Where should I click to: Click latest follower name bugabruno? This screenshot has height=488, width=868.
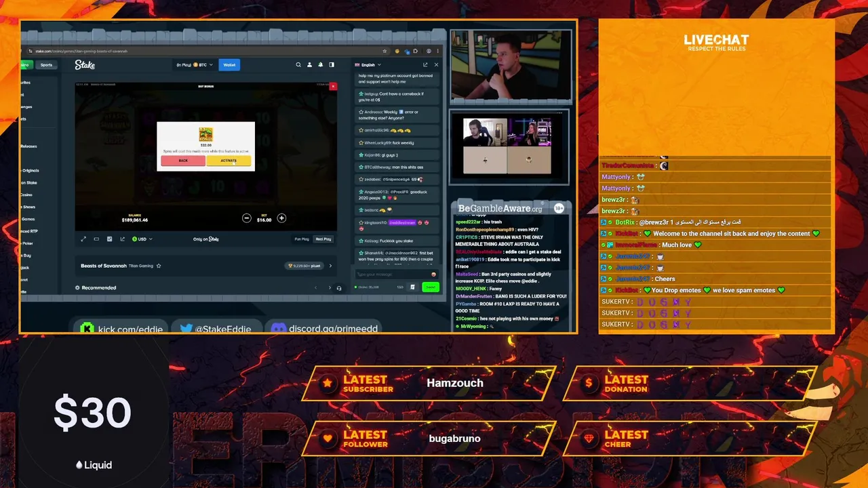coord(454,439)
